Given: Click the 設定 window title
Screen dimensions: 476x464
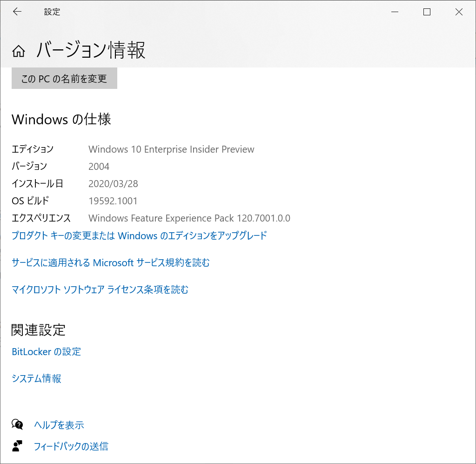Looking at the screenshot, I should (52, 12).
